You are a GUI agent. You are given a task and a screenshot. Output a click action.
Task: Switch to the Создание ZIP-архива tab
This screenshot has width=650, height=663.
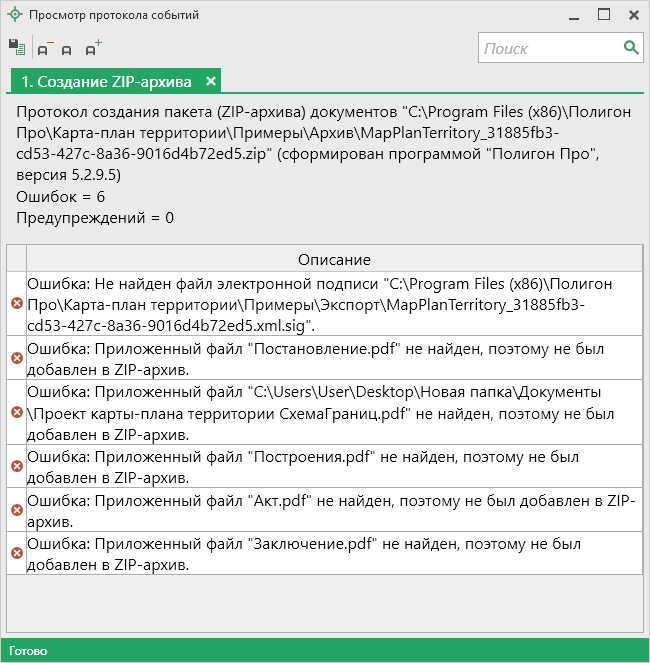coord(107,81)
